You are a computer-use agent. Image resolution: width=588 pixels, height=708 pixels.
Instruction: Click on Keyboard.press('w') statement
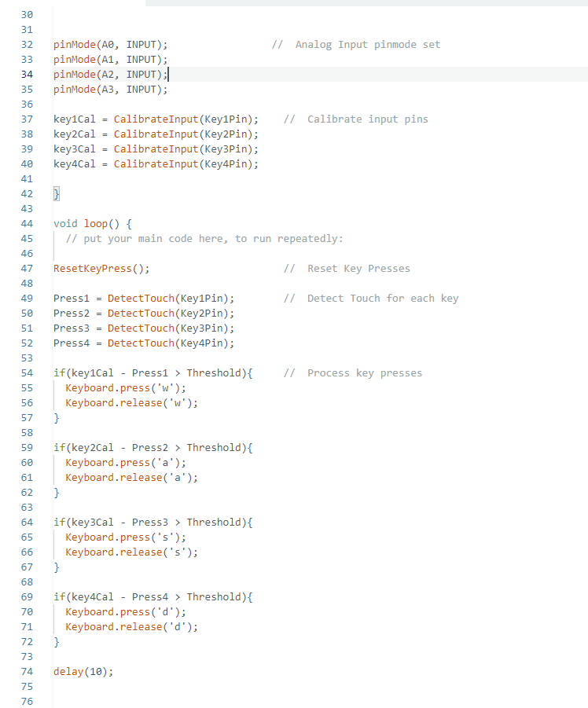126,388
